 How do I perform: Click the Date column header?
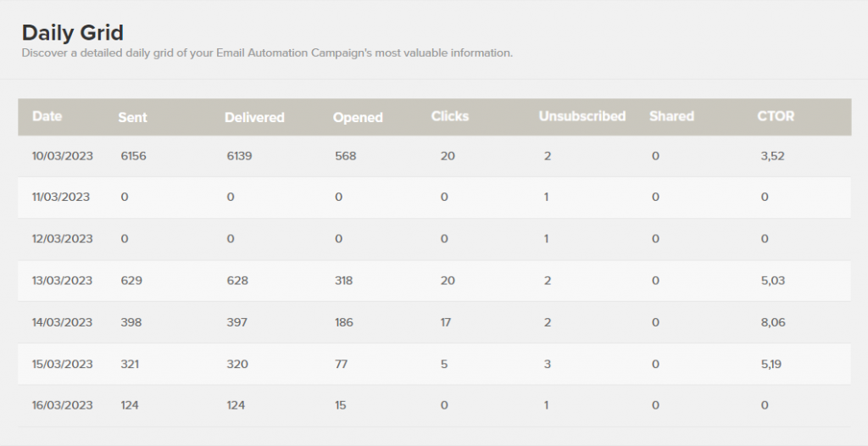click(x=47, y=116)
